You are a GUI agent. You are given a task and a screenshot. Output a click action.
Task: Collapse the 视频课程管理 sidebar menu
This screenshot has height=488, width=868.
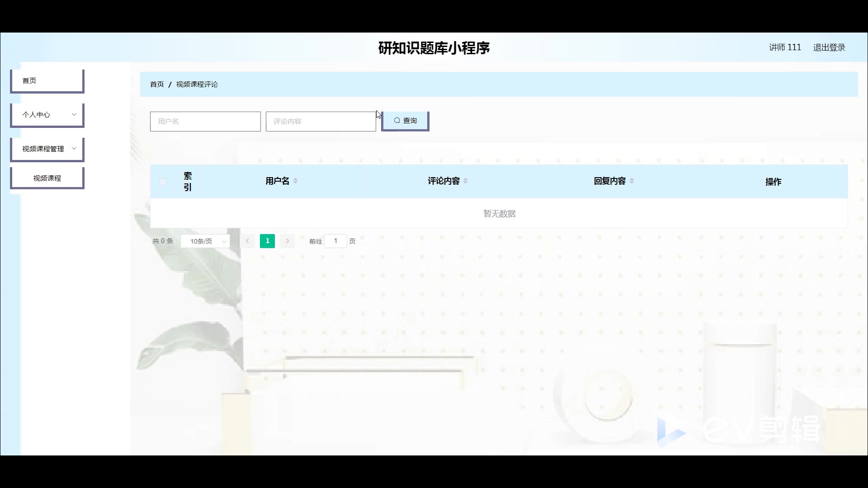(x=47, y=149)
